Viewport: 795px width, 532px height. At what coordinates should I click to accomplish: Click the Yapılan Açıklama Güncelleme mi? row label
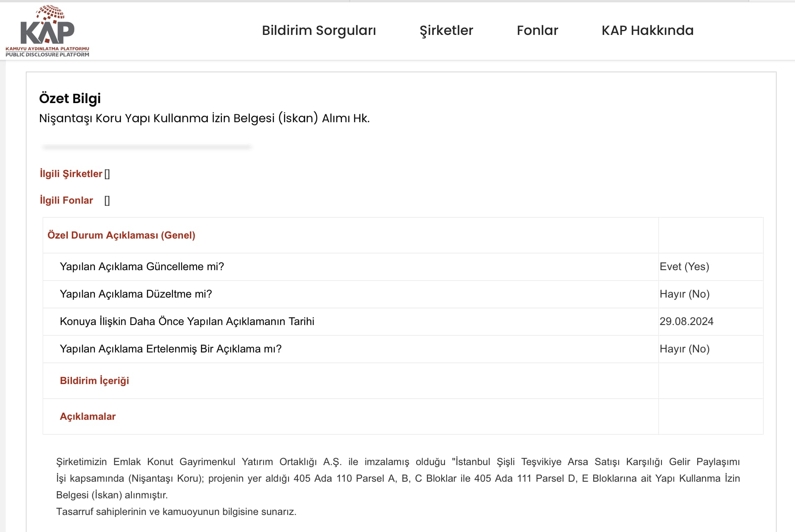(x=142, y=267)
